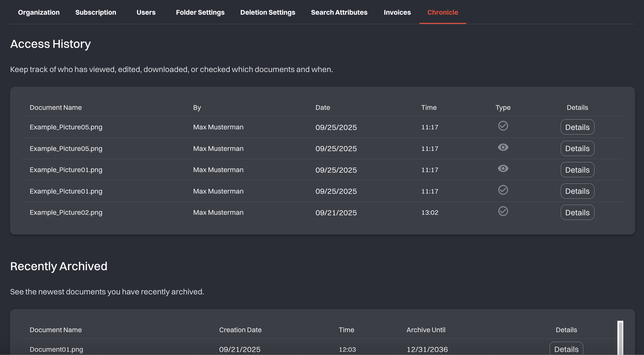644x355 pixels.
Task: Switch to Subscription tab
Action: 96,13
